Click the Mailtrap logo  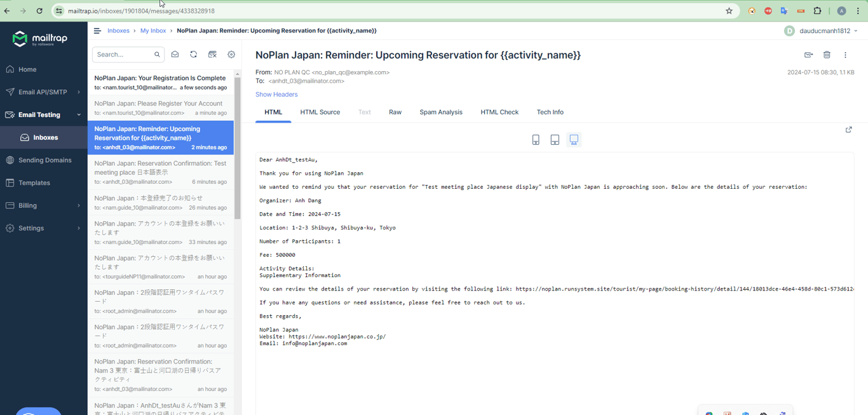click(39, 39)
